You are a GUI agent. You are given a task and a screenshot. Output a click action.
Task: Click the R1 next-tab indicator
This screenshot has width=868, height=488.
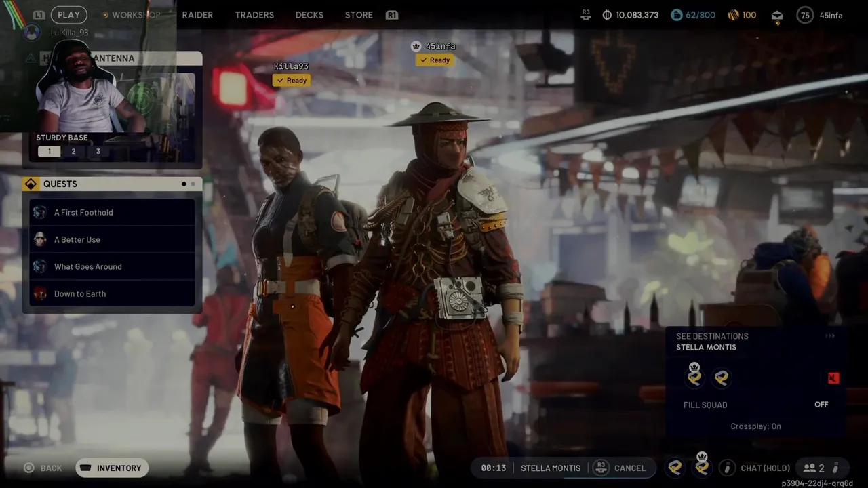coord(391,15)
